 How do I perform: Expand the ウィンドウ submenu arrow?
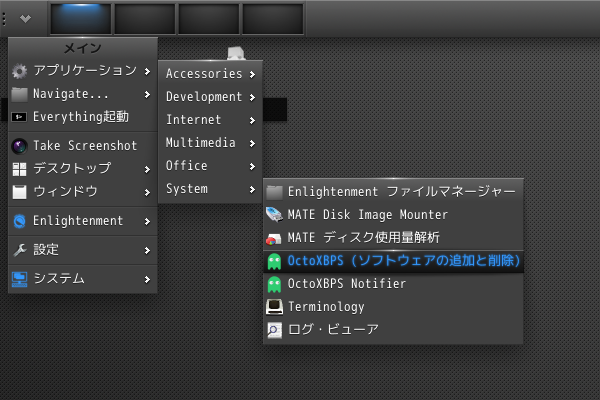pyautogui.click(x=147, y=192)
